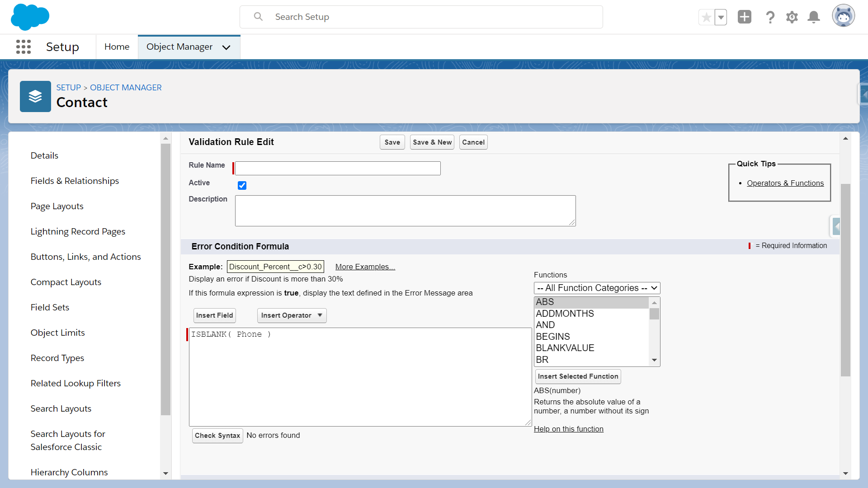Click the Contact object layers icon
This screenshot has width=868, height=488.
(x=35, y=96)
